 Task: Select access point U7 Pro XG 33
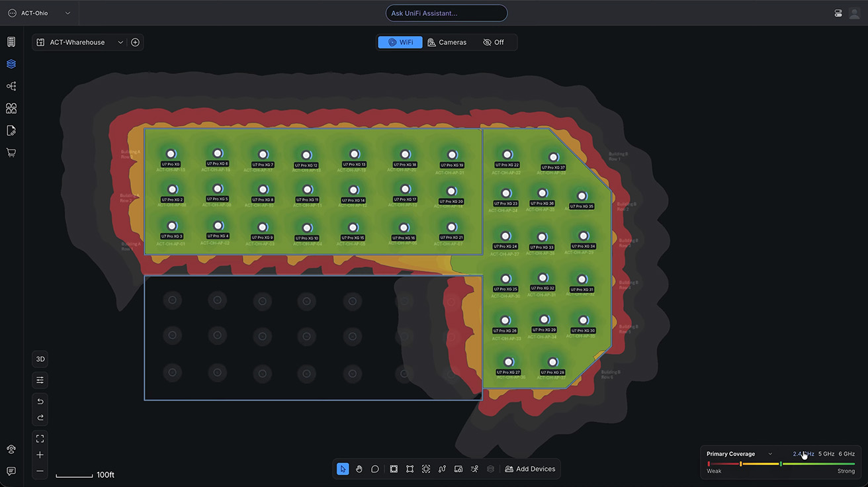pos(542,237)
